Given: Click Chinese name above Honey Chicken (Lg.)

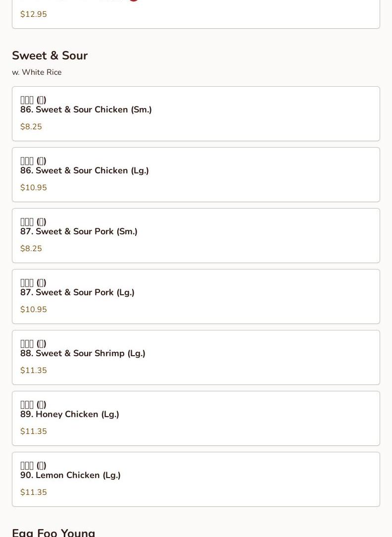Looking at the screenshot, I should pos(33,405).
